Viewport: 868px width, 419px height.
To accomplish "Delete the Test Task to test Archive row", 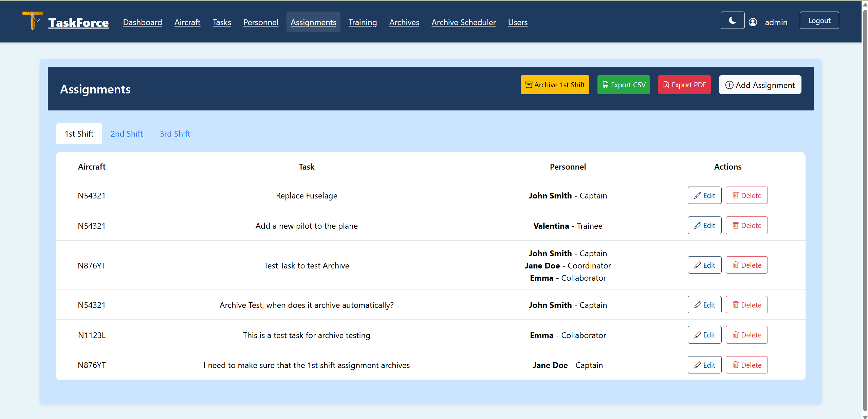I will [x=746, y=265].
